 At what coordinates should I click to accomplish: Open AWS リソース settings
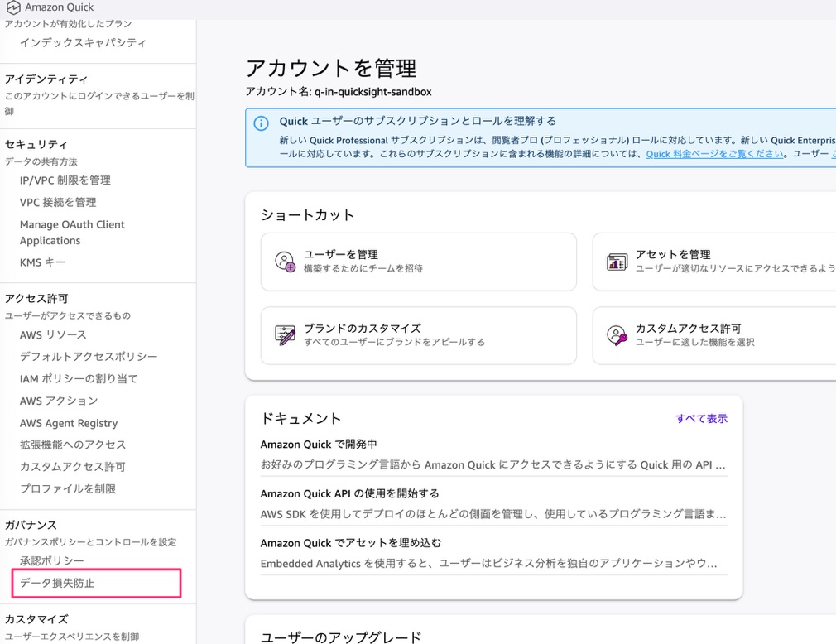(53, 334)
